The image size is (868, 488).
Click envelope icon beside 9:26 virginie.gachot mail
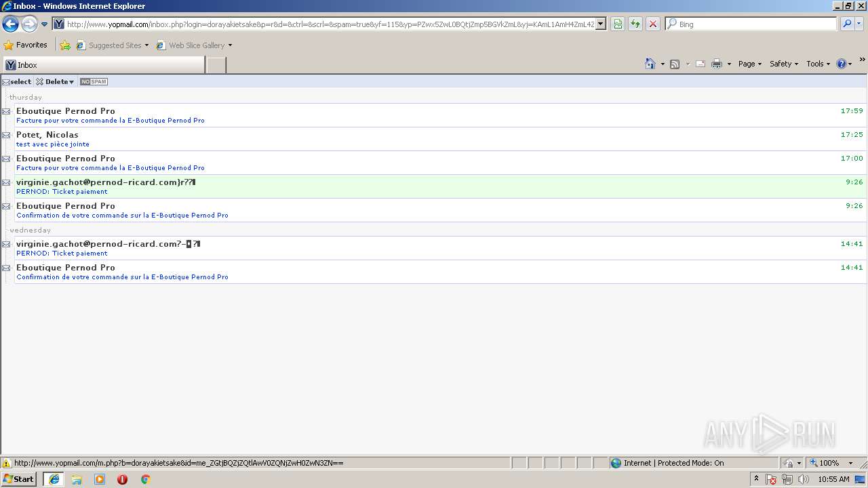pos(6,182)
